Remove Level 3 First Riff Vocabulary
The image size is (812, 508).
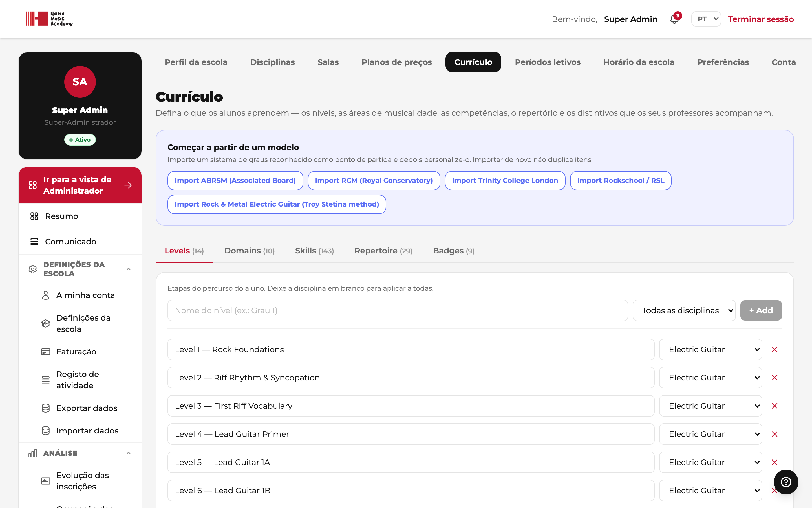(775, 406)
